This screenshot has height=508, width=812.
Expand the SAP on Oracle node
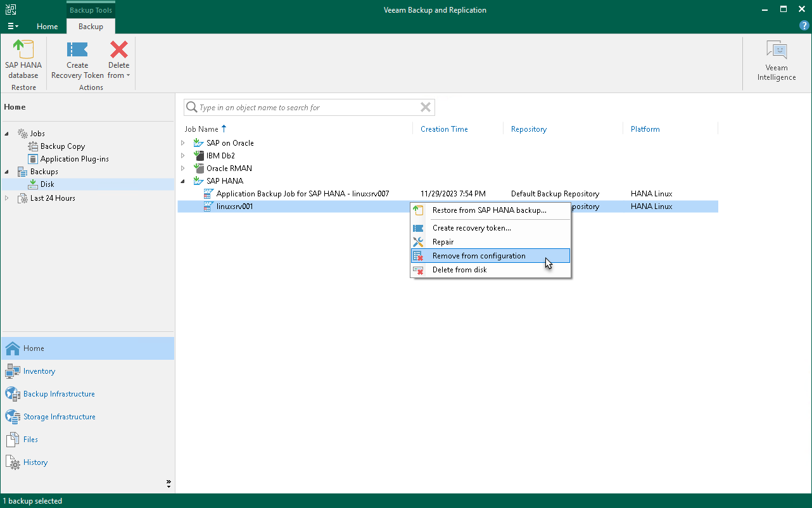pos(183,143)
